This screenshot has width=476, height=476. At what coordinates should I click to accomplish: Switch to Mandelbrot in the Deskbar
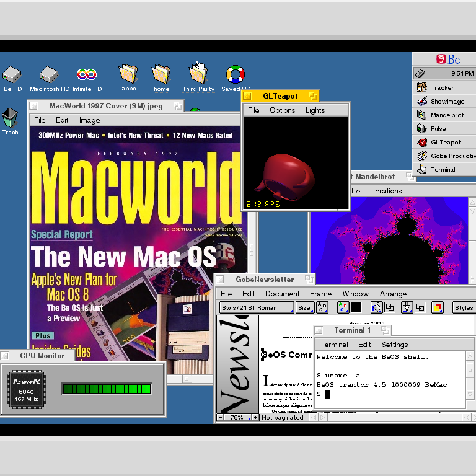(444, 115)
